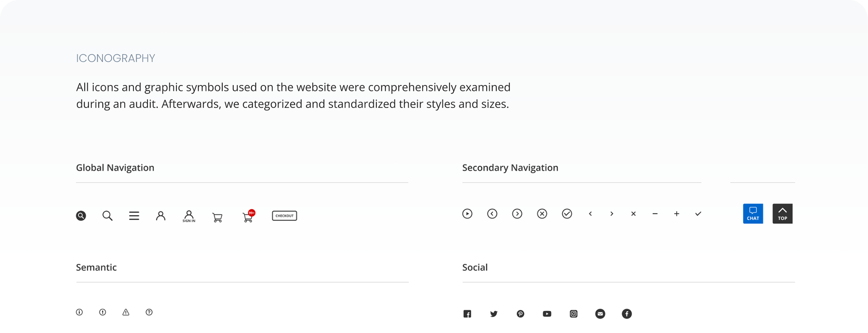Click the filled circular search icon
Image resolution: width=868 pixels, height=333 pixels.
81,216
